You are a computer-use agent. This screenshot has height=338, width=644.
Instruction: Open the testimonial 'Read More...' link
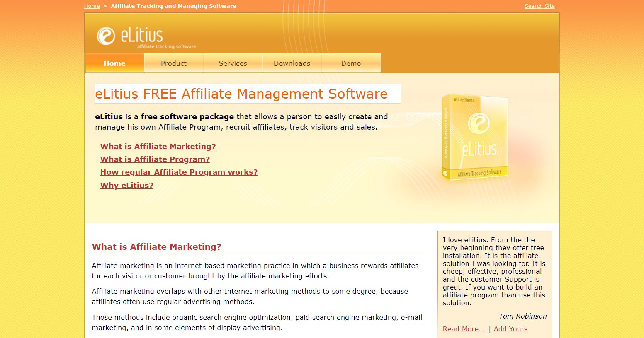click(464, 329)
